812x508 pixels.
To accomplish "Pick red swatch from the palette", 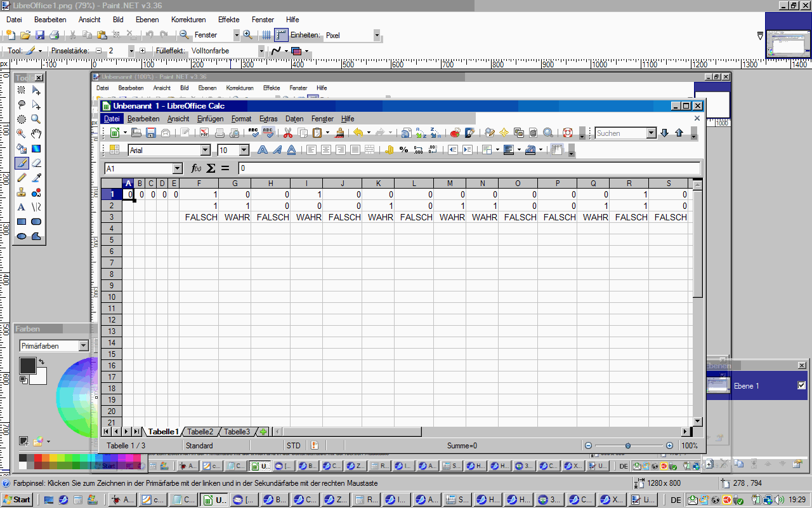I will coord(38,458).
